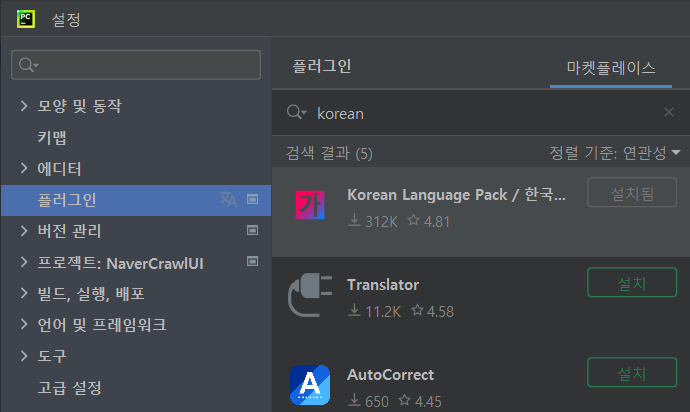Expand the 프로젝트: NaverCrawlUI section

coord(24,262)
